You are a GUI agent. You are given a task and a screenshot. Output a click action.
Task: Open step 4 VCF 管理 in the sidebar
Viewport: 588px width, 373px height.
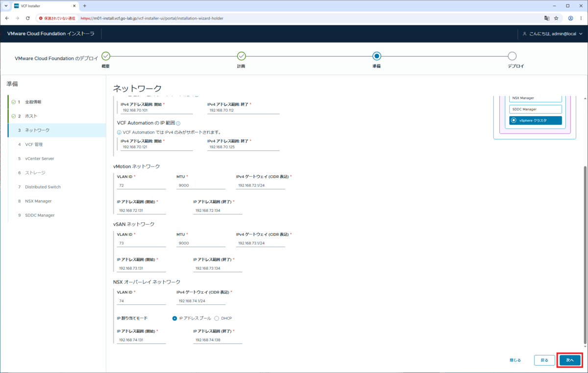tap(57, 144)
